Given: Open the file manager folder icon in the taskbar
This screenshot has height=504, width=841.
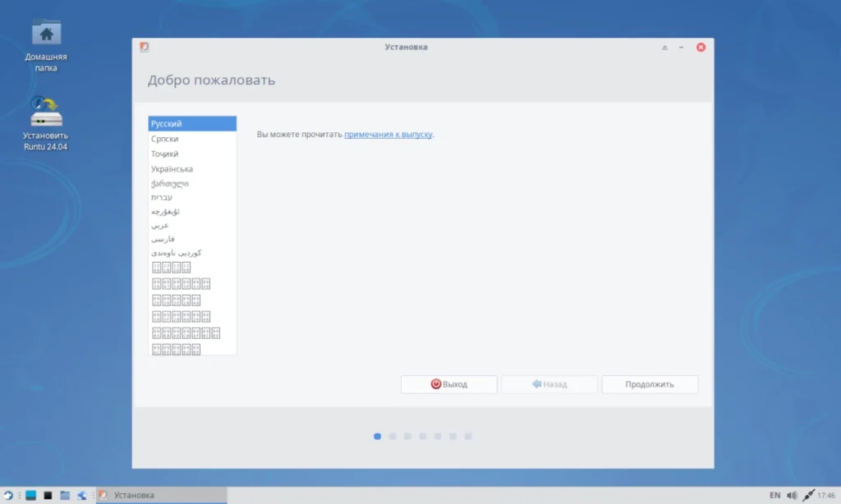Looking at the screenshot, I should tap(65, 496).
